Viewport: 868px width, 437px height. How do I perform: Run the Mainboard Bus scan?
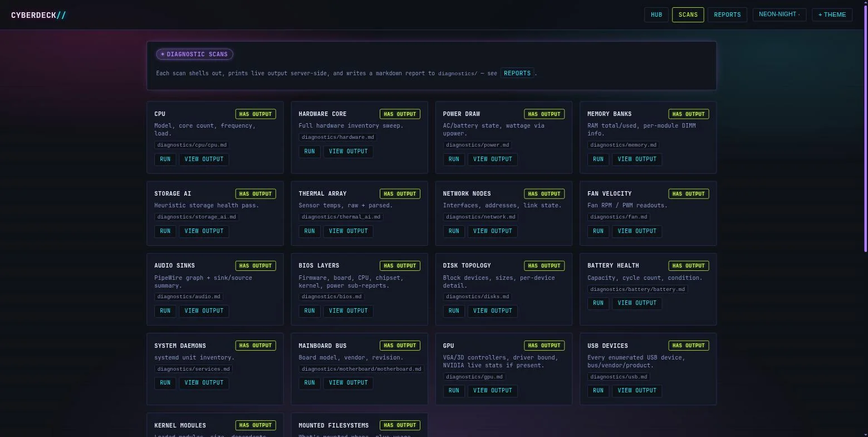(x=309, y=382)
